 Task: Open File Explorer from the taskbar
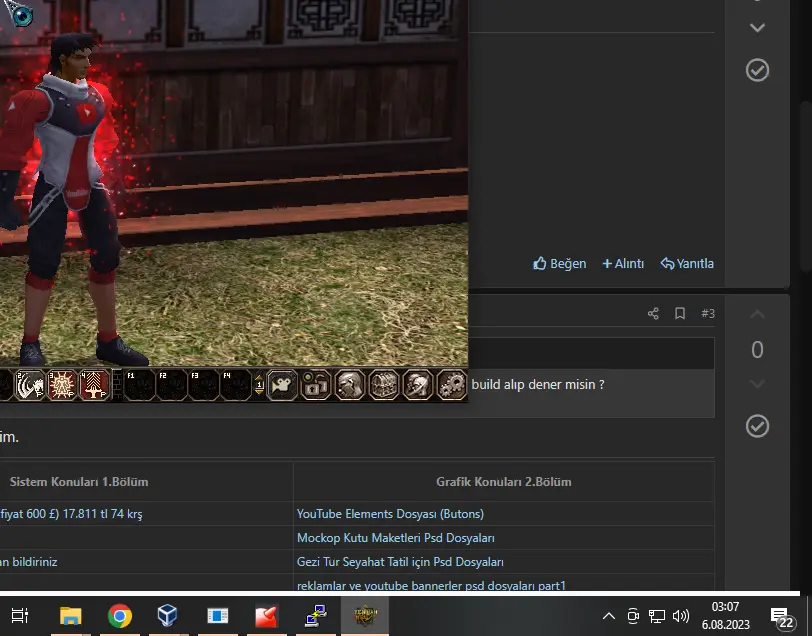[70, 616]
